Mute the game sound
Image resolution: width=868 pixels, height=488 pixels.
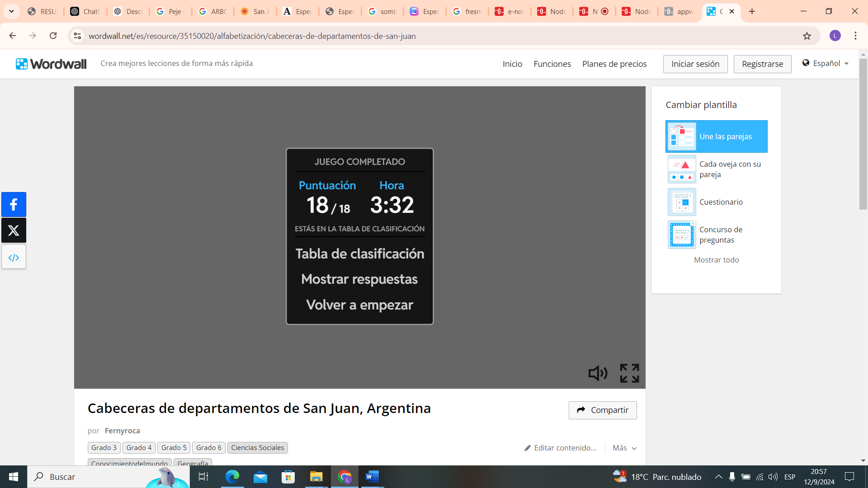[x=598, y=373]
